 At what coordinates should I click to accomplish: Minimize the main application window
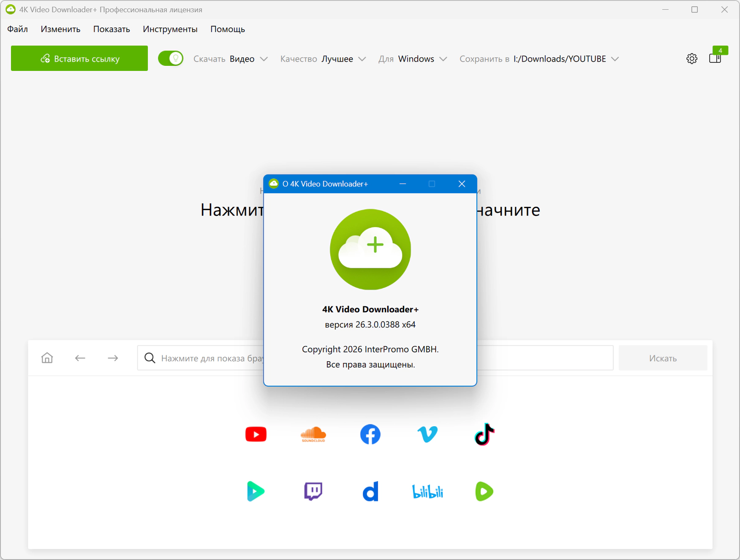coord(665,9)
